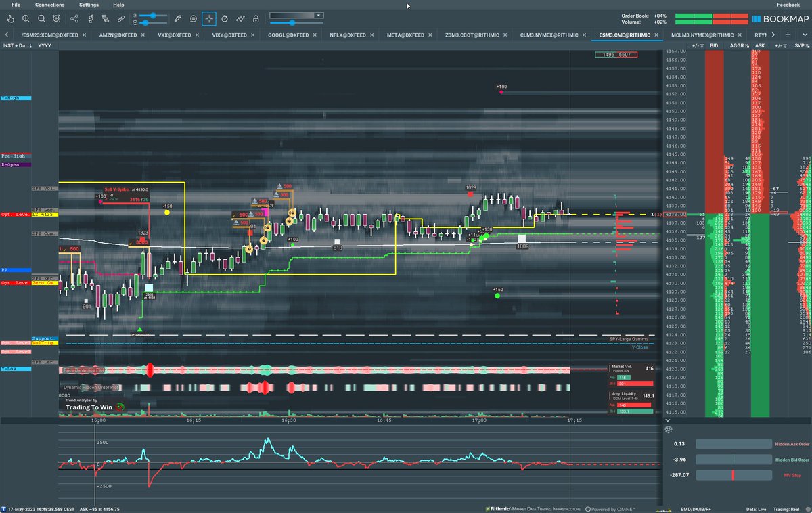
Task: Adjust the lower brightness slider
Action: [x=153, y=22]
